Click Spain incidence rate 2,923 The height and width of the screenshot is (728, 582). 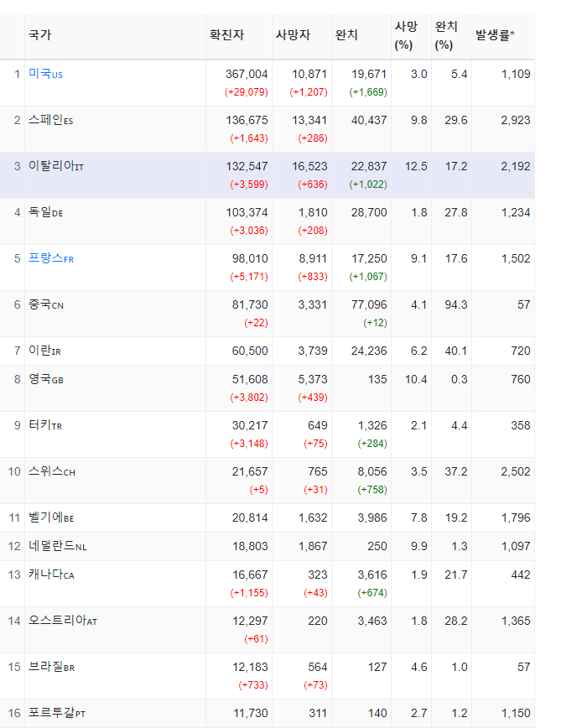coord(516,120)
